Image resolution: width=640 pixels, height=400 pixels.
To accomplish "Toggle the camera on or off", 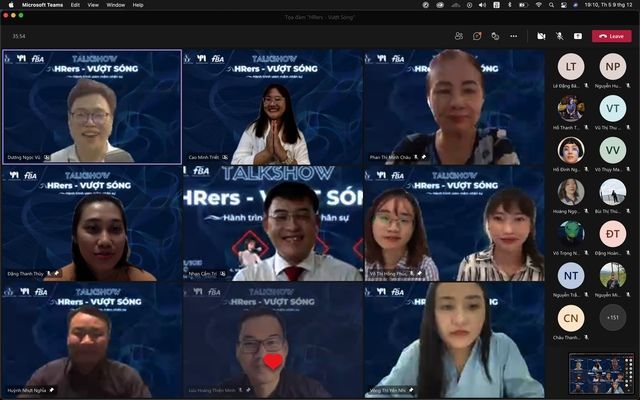I will coord(541,36).
